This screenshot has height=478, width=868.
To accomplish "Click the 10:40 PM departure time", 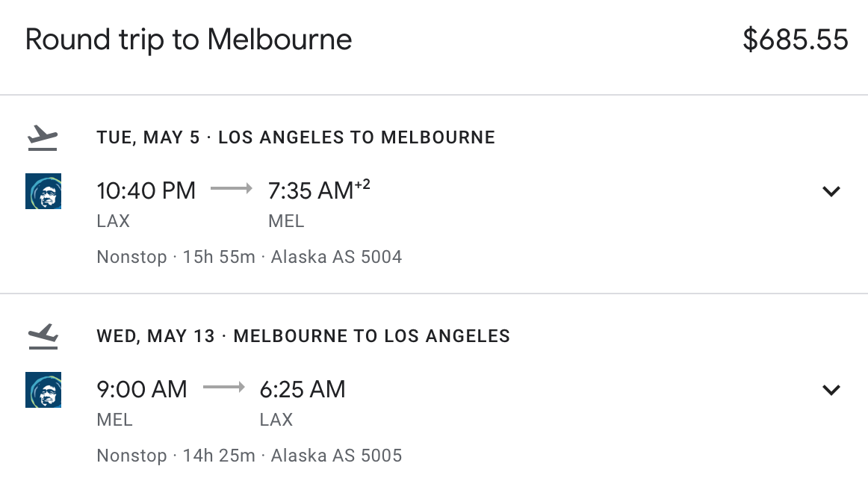I will coord(146,191).
